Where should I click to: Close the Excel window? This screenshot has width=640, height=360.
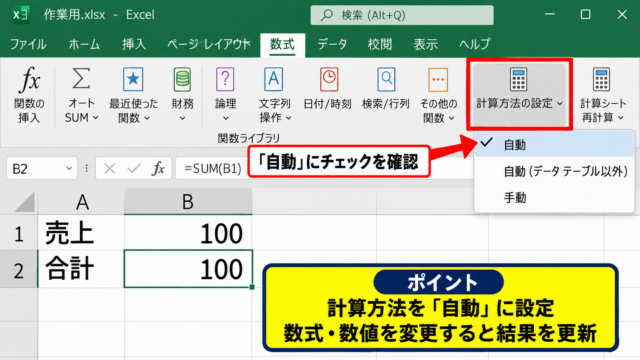(622, 15)
